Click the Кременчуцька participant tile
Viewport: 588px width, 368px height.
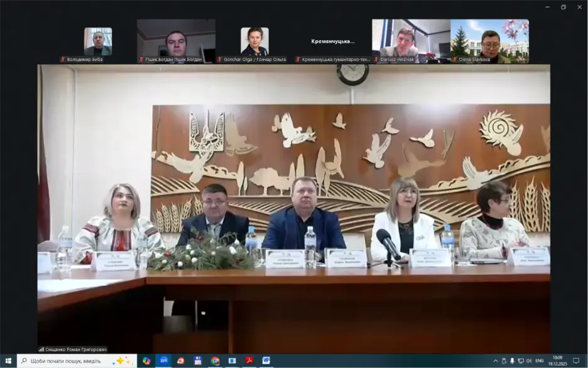(x=333, y=42)
